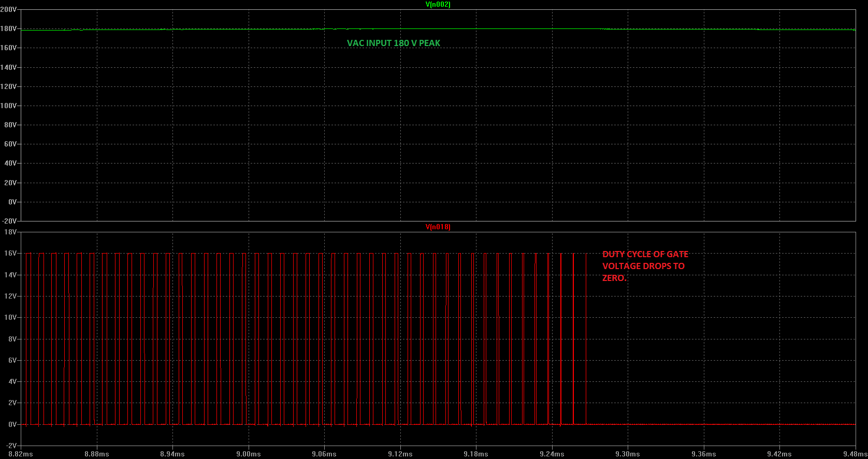Viewport: 868px width, 459px height.
Task: Click the 10V axis label in V(n018) pane
Action: [x=10, y=317]
